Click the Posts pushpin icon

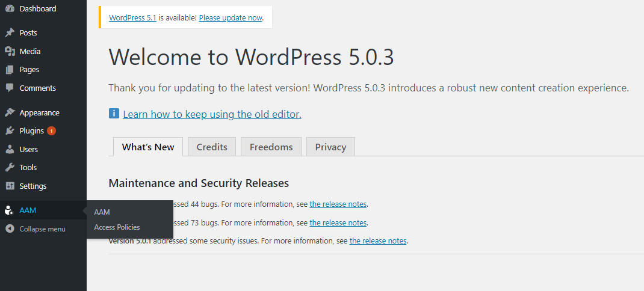(x=10, y=33)
